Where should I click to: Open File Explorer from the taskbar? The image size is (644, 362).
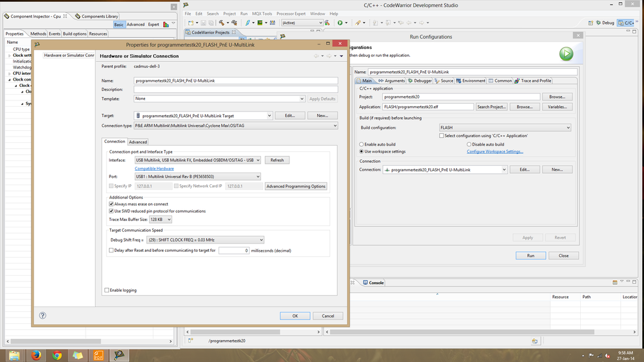[14, 356]
